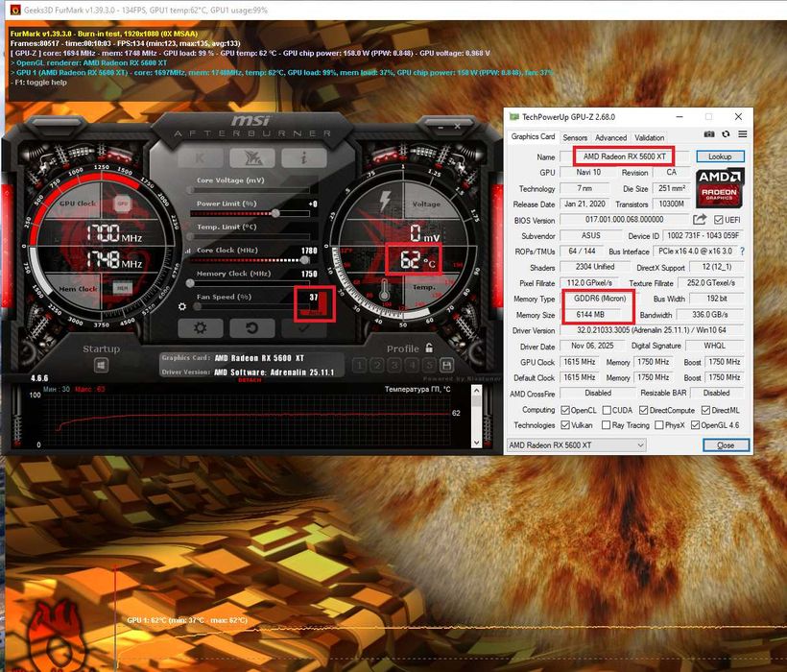Toggle the UEFI checkbox in GPU-Z

[x=718, y=220]
